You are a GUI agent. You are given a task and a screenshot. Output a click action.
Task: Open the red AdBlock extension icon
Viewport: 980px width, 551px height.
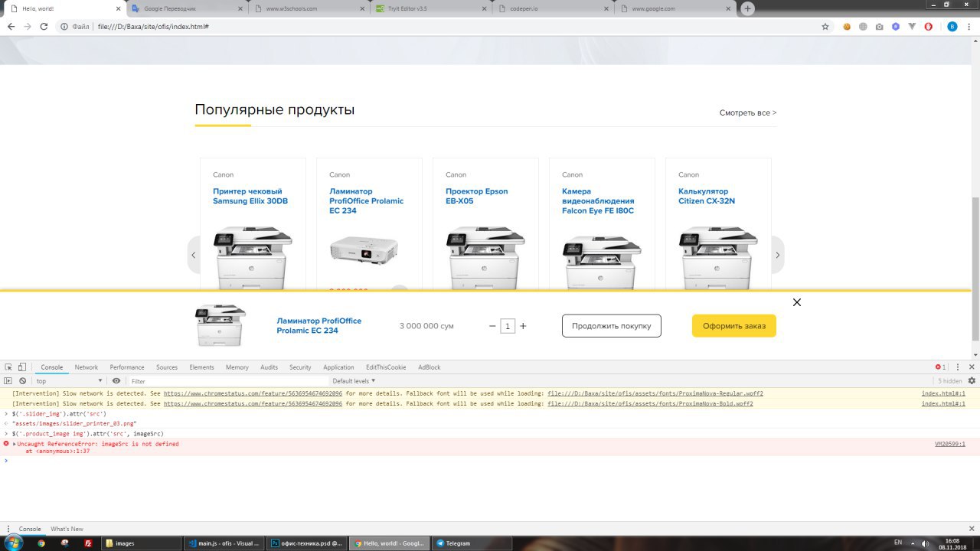pos(928,26)
